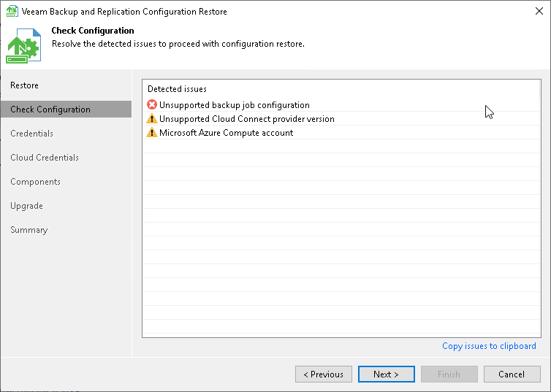Close the Configuration Restore window

[539, 11]
